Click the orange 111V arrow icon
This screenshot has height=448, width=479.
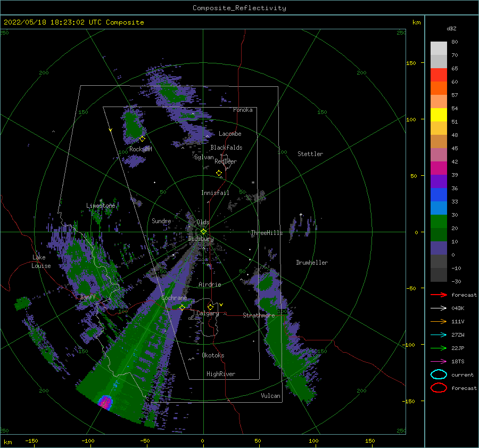click(x=439, y=321)
